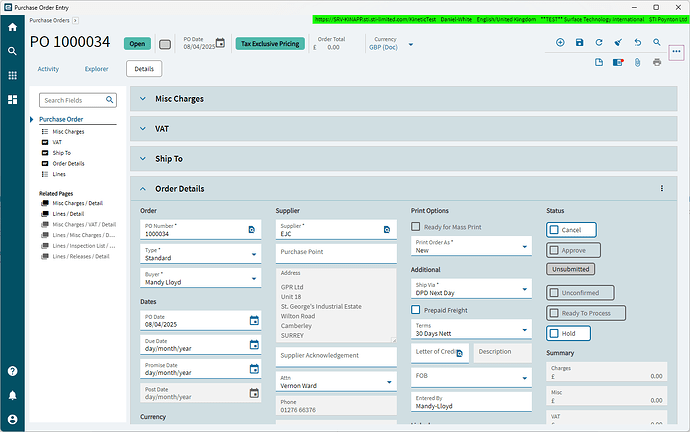Open the attachments paperclip icon
This screenshot has width=690, height=432.
(x=637, y=62)
